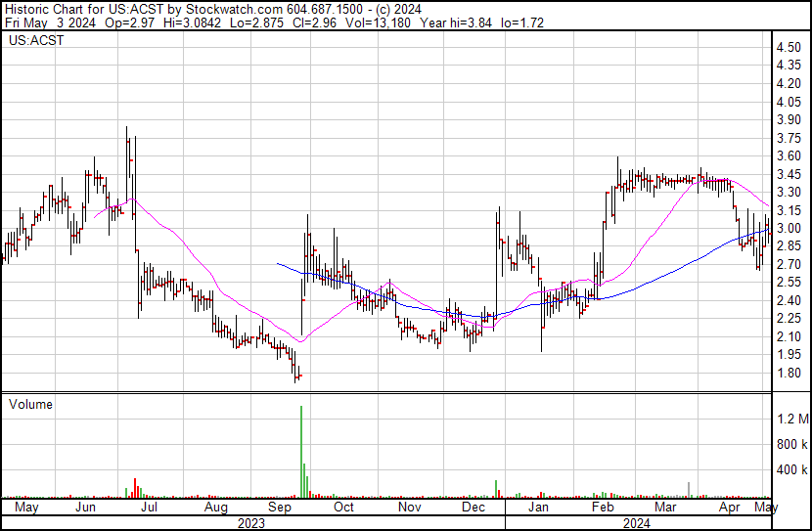Click the Aug marker on the time axis
This screenshot has height=531, width=812.
216,509
